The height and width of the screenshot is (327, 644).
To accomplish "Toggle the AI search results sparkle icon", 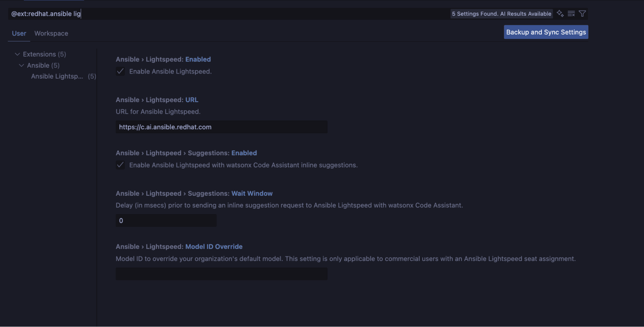I will point(560,14).
